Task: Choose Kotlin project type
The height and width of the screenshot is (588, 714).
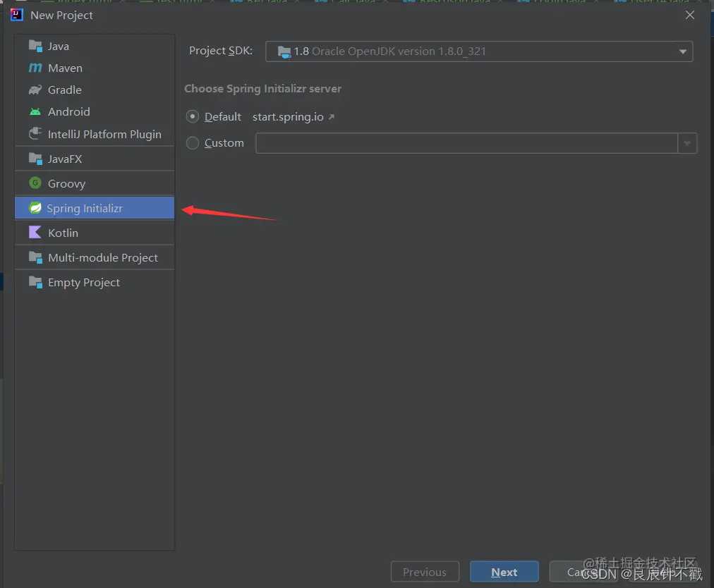Action: [95, 233]
